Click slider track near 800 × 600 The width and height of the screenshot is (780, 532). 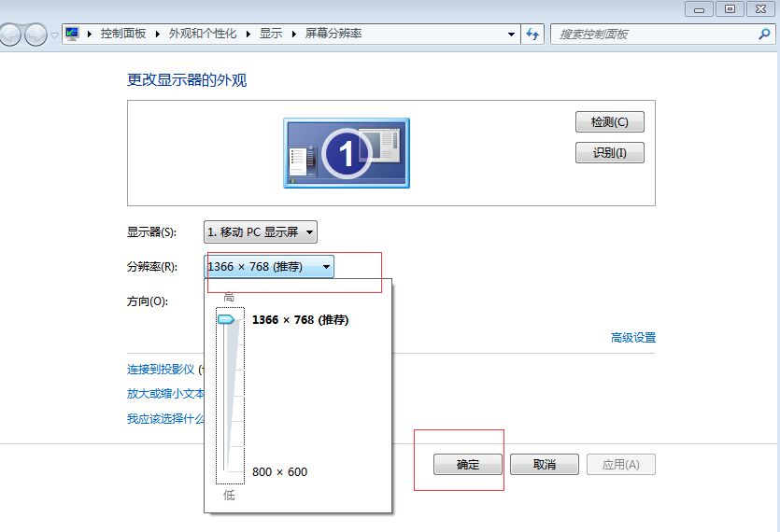point(226,471)
